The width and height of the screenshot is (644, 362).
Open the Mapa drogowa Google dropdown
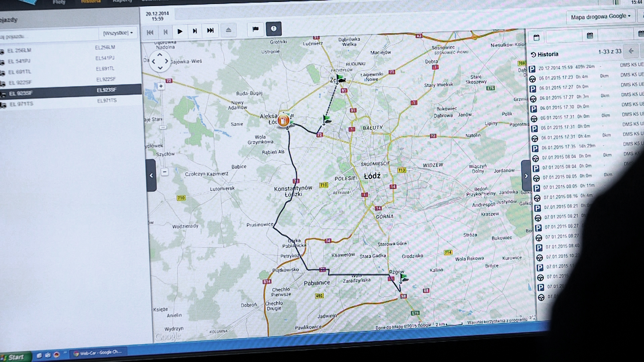(600, 16)
